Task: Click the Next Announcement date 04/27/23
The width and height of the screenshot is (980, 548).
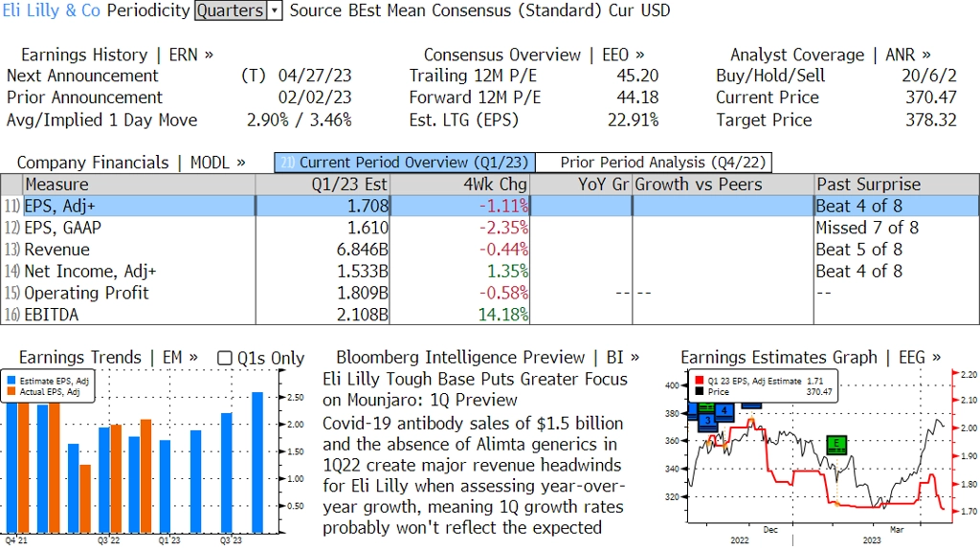Action: click(x=315, y=76)
